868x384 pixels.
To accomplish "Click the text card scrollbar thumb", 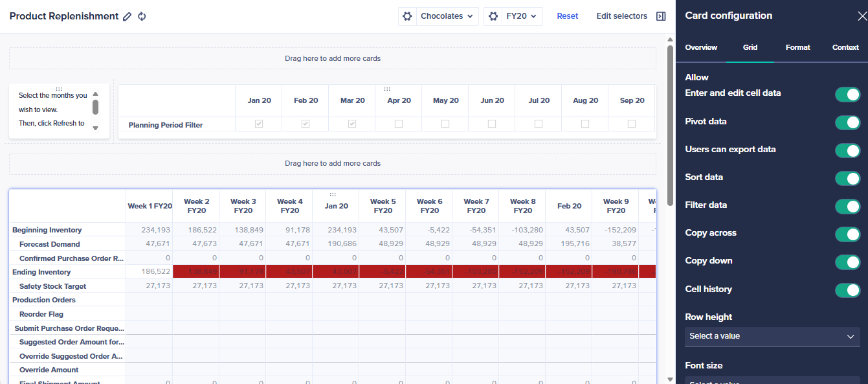I will point(95,107).
